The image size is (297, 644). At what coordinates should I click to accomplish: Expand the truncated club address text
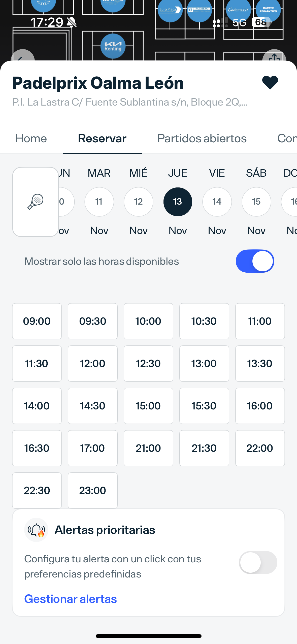coord(130,102)
